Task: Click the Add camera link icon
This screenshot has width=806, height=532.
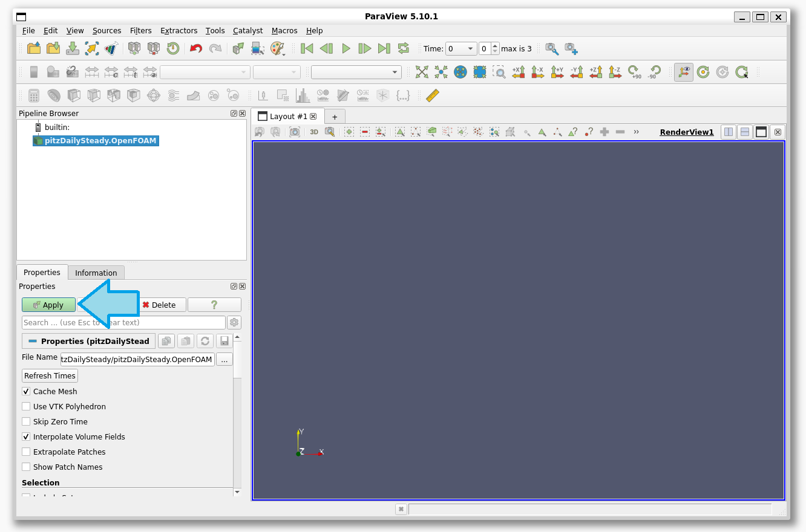Action: [571, 48]
